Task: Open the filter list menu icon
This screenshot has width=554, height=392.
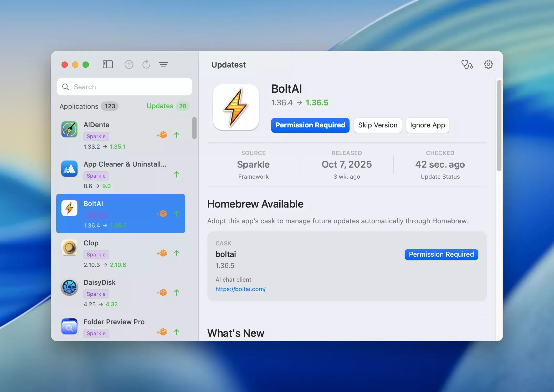Action: (x=163, y=65)
